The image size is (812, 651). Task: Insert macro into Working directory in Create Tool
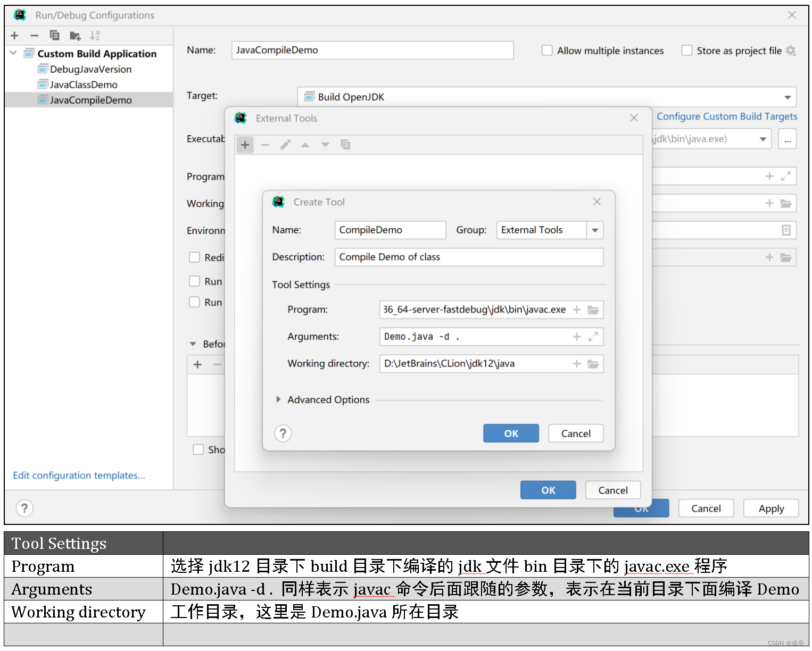tap(577, 364)
